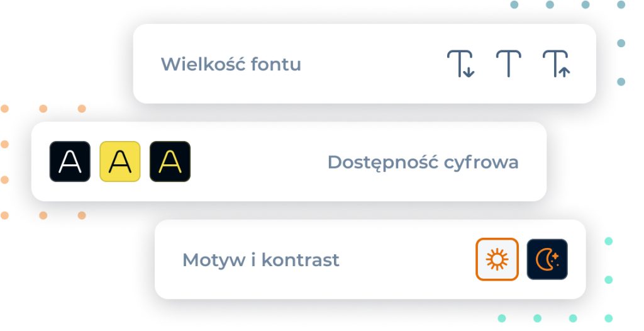Enable light theme with the sun icon
This screenshot has height=331, width=644.
tap(497, 259)
